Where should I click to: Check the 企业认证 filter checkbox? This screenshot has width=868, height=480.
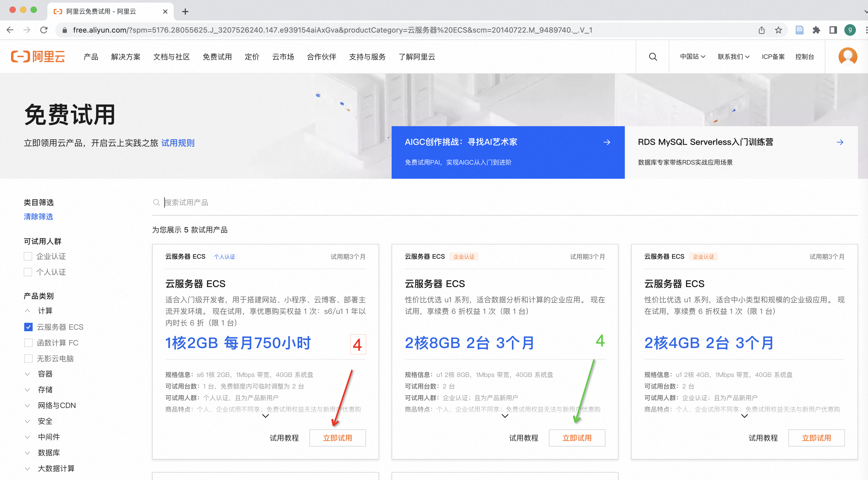[28, 256]
